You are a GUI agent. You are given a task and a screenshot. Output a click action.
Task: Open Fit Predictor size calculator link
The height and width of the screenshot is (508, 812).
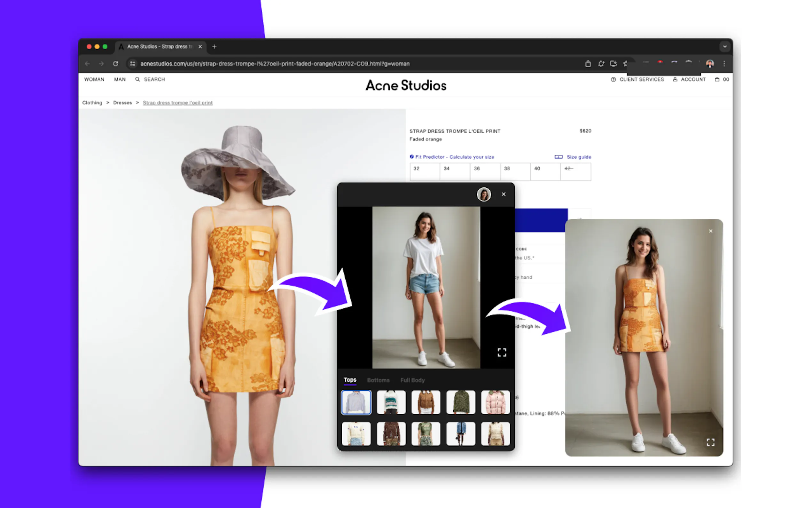pyautogui.click(x=454, y=157)
